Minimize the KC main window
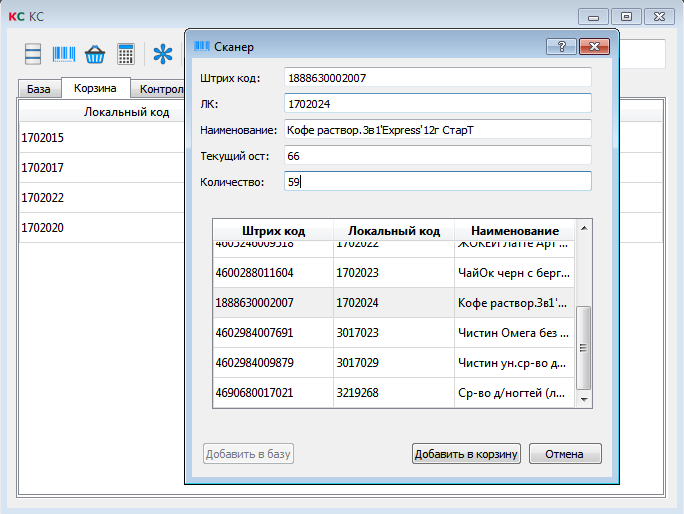 [x=593, y=17]
